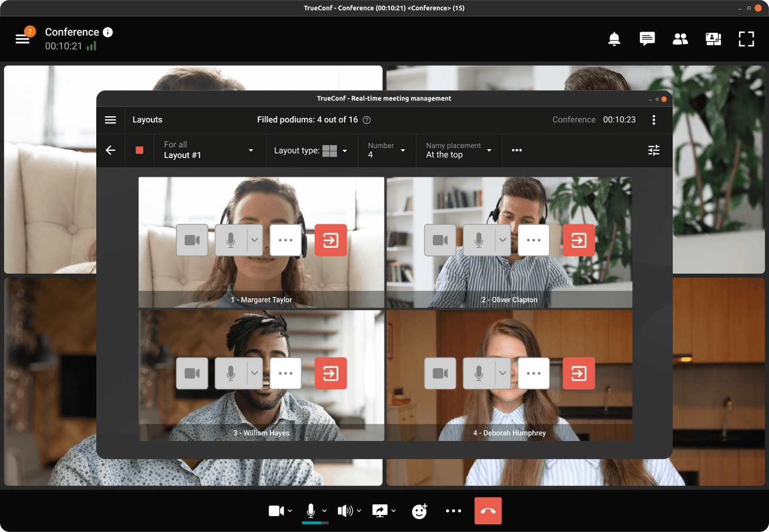Image resolution: width=769 pixels, height=532 pixels.
Task: Open the notifications bell icon
Action: pos(614,39)
